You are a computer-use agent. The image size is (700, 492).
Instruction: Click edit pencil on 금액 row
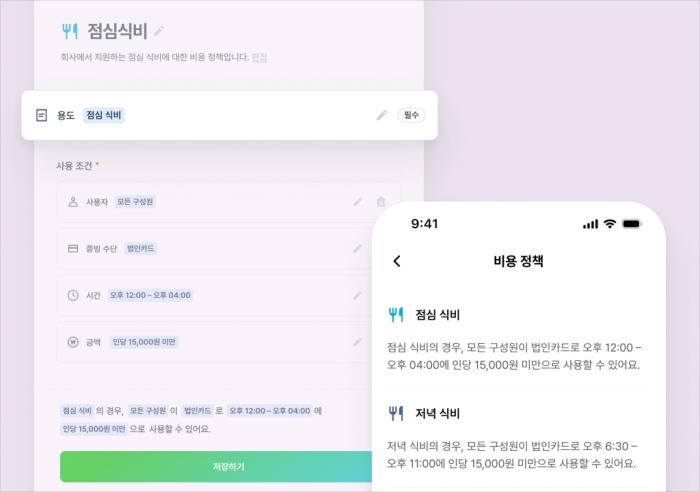click(x=358, y=342)
